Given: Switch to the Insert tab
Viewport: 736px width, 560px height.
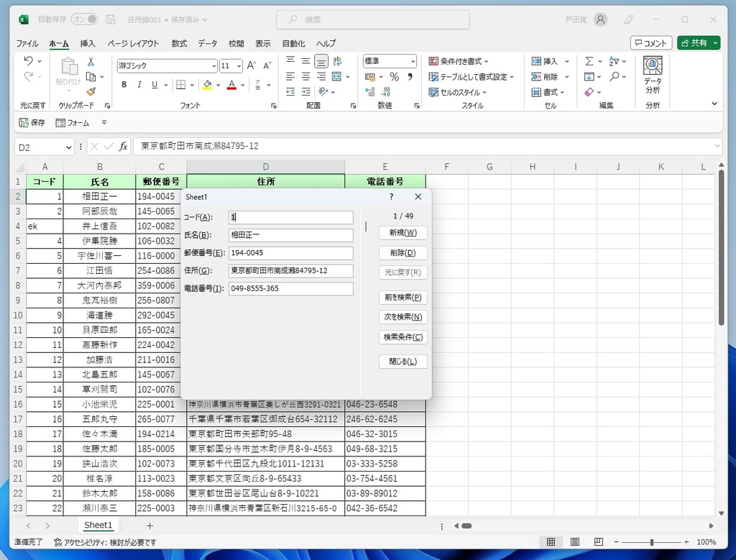Looking at the screenshot, I should pos(87,43).
